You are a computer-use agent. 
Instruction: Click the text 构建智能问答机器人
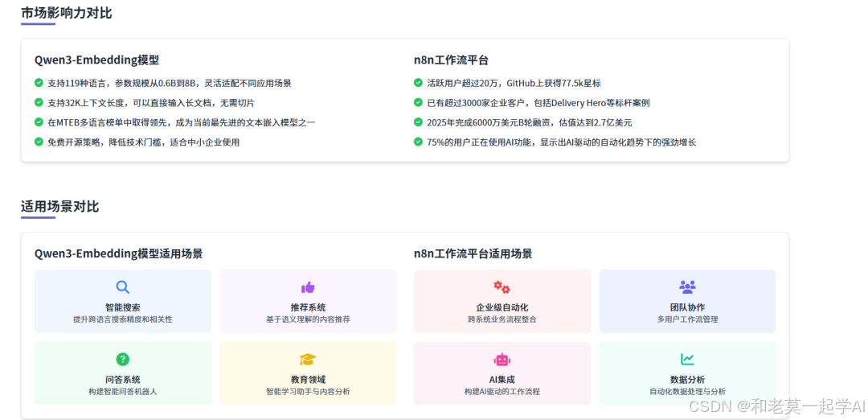pos(122,392)
